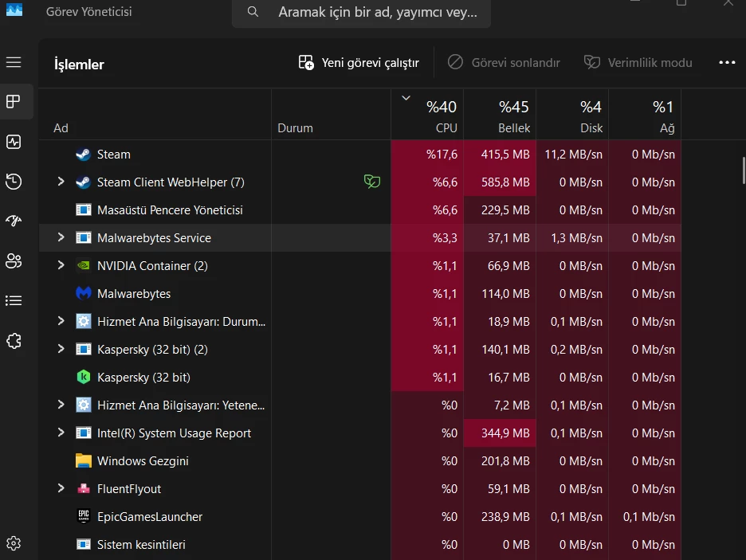Select the İşlemler page icon in sidebar

13,101
